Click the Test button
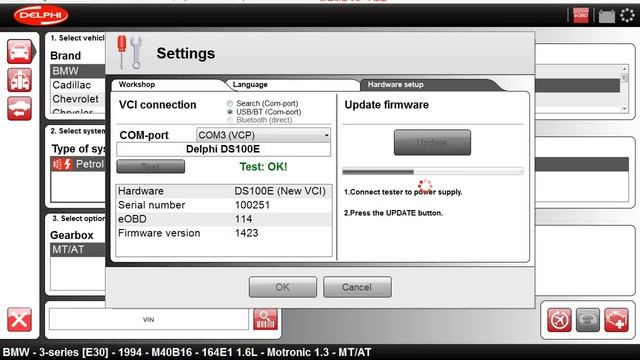 coord(151,166)
